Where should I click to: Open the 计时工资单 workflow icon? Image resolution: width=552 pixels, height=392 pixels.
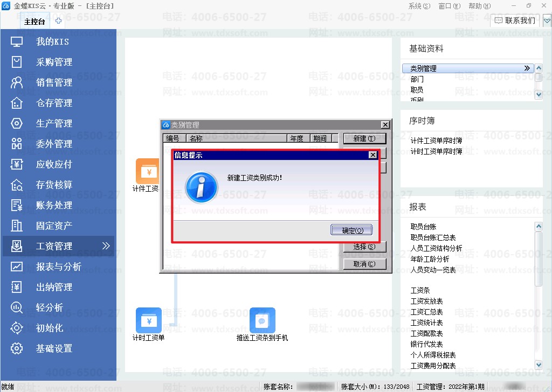click(x=149, y=320)
